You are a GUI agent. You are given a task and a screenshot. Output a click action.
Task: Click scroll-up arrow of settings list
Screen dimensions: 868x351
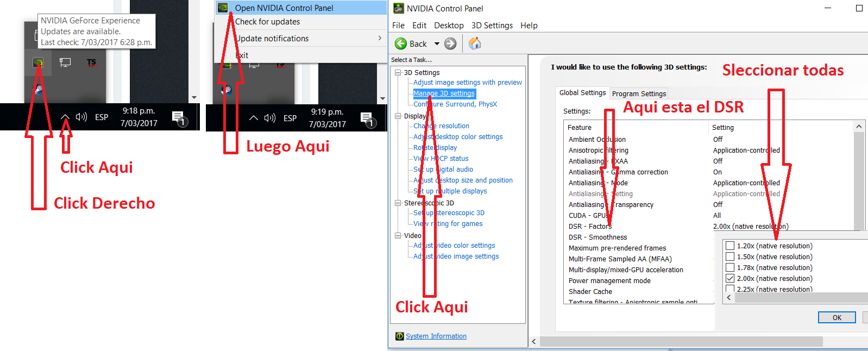(859, 127)
